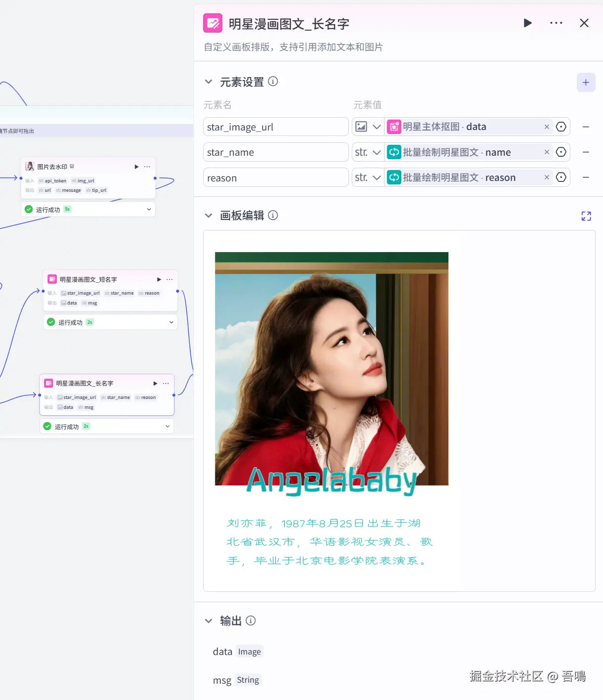Select the 明星漫画图文_长名字 node title on canvas
Viewport: 603px width, 700px height.
click(x=85, y=383)
